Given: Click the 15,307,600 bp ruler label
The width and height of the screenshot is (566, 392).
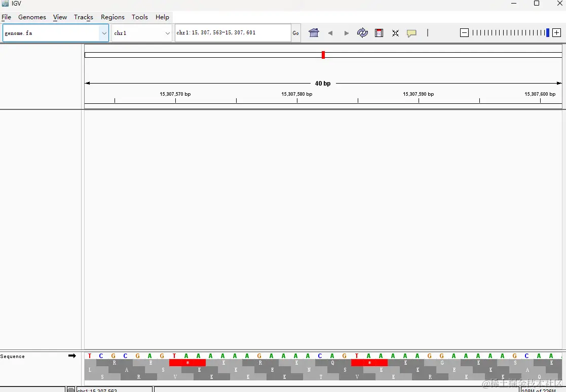Looking at the screenshot, I should coord(540,94).
